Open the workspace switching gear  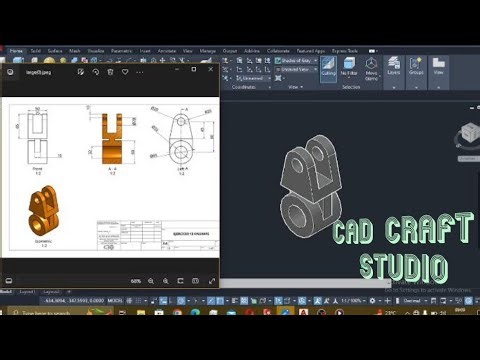click(372, 301)
